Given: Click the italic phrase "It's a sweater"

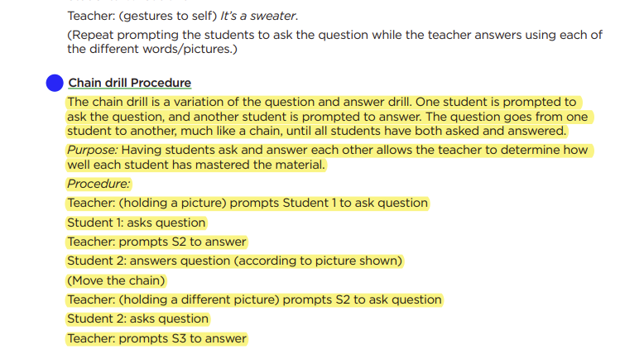Looking at the screenshot, I should pyautogui.click(x=263, y=16).
